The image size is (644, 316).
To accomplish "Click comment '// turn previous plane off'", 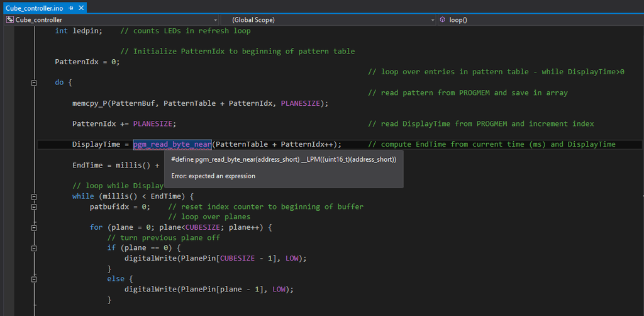I will point(164,237).
